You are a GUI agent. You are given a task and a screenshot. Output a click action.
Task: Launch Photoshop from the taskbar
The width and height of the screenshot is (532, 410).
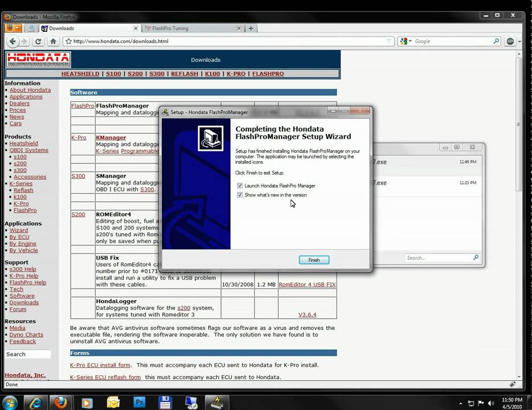(139, 403)
